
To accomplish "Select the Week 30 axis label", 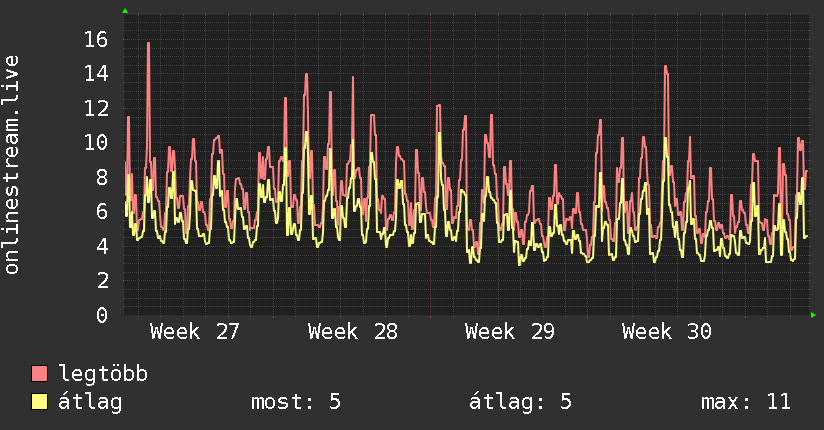I will [x=667, y=332].
